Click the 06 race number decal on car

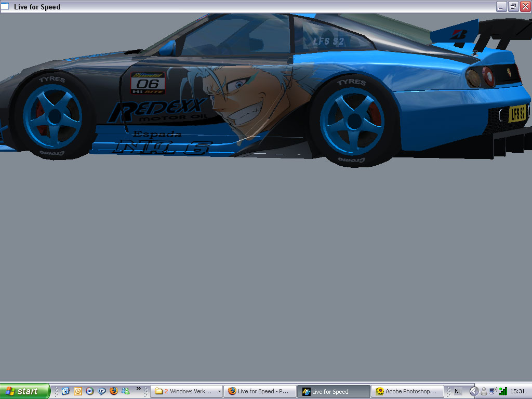tap(148, 83)
